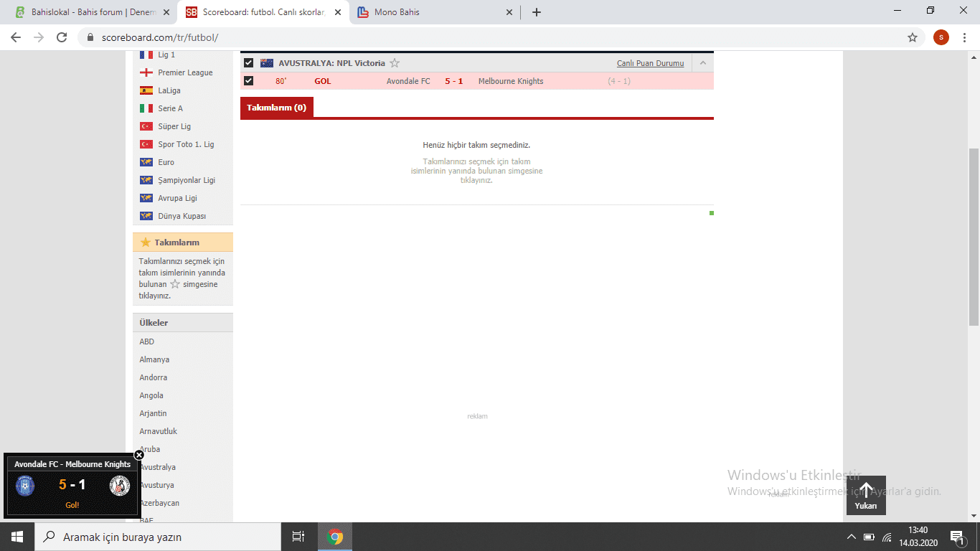Viewport: 980px width, 551px height.
Task: Click the Turkey flag beside Spor Toto 1. Lig
Action: (146, 144)
